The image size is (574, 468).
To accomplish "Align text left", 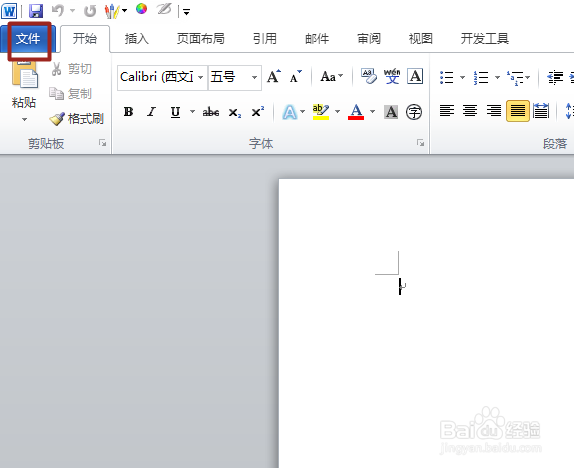I will click(x=447, y=111).
